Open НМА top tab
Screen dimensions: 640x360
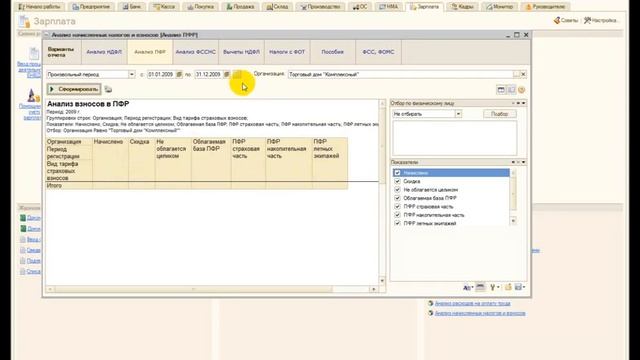389,7
